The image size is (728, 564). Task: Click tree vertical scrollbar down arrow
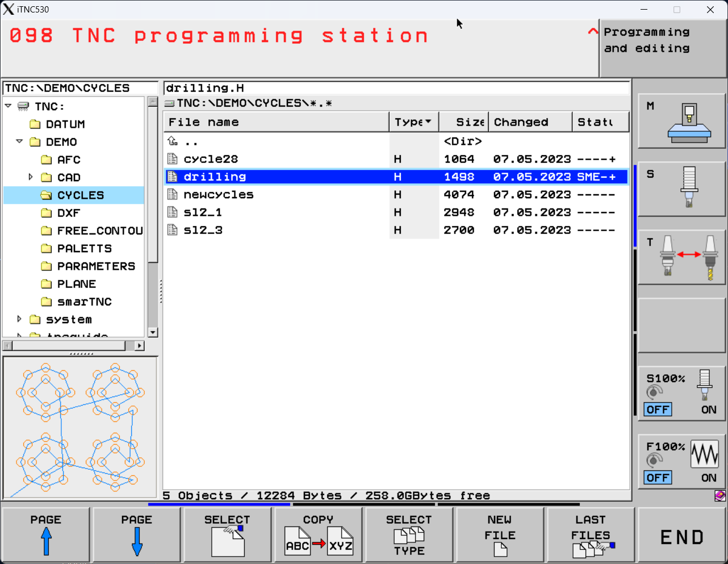pyautogui.click(x=153, y=332)
